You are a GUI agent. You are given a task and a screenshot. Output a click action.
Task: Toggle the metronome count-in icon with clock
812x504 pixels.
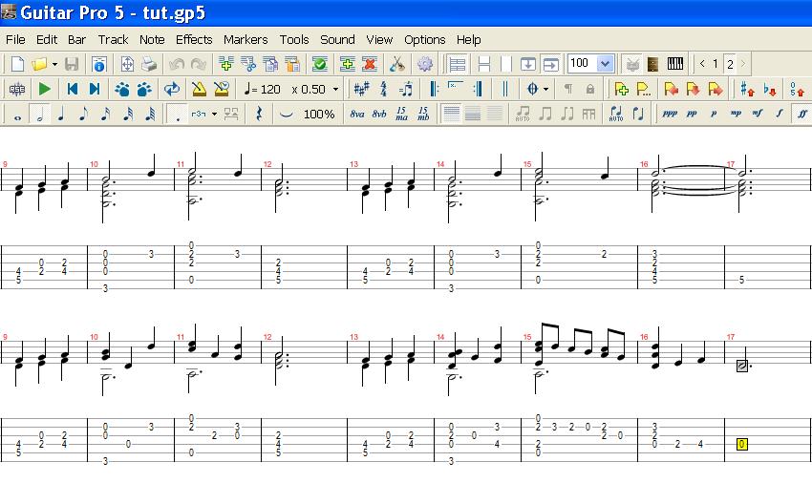[x=221, y=89]
